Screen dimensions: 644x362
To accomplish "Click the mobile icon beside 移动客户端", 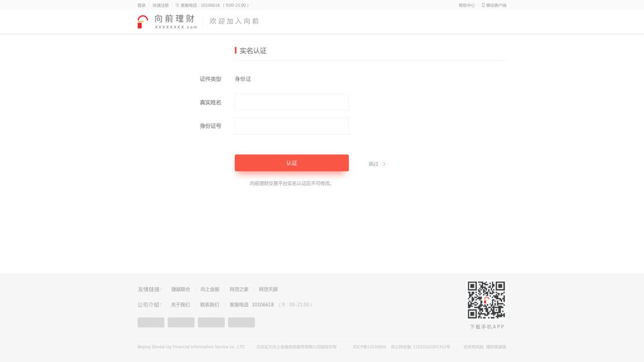I will pos(483,5).
